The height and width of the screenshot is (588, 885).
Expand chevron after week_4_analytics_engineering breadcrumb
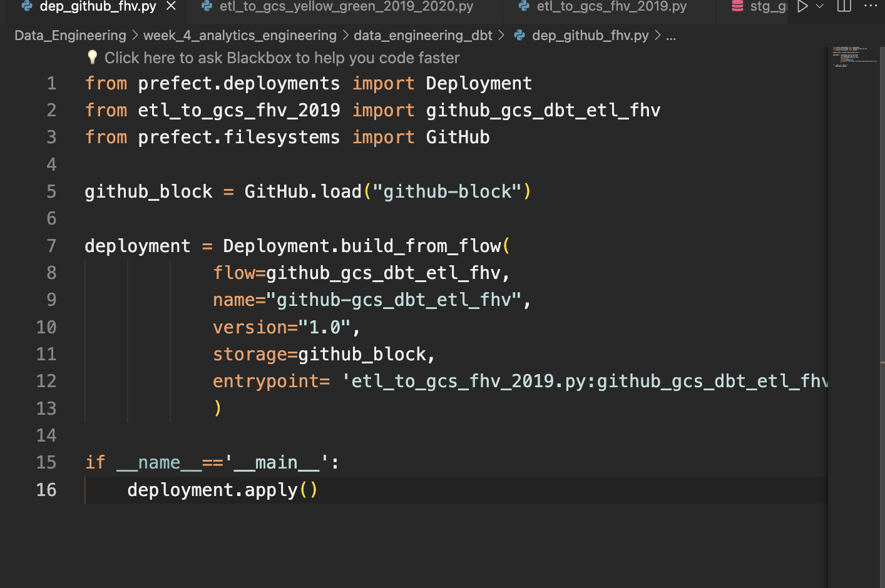coord(345,36)
